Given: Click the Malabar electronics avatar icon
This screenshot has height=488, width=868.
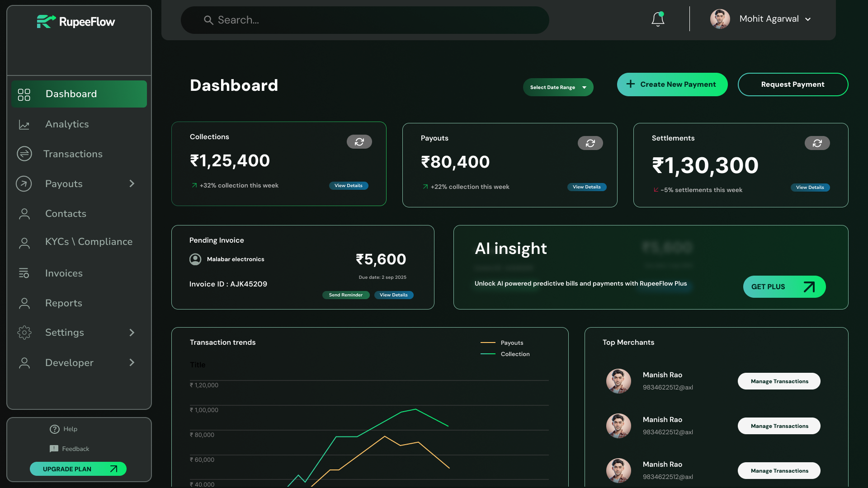Looking at the screenshot, I should pyautogui.click(x=195, y=259).
